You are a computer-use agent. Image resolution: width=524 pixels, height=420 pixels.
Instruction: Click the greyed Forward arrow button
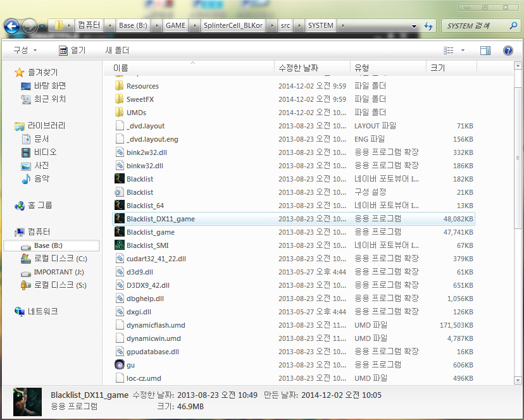point(29,26)
